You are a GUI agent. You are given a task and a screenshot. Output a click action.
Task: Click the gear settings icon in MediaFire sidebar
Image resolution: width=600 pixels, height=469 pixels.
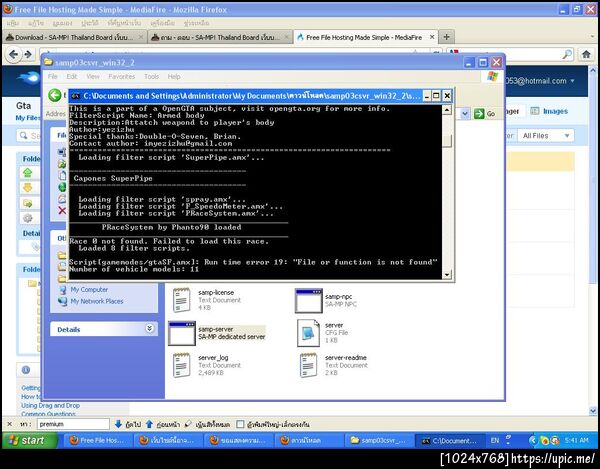click(28, 218)
